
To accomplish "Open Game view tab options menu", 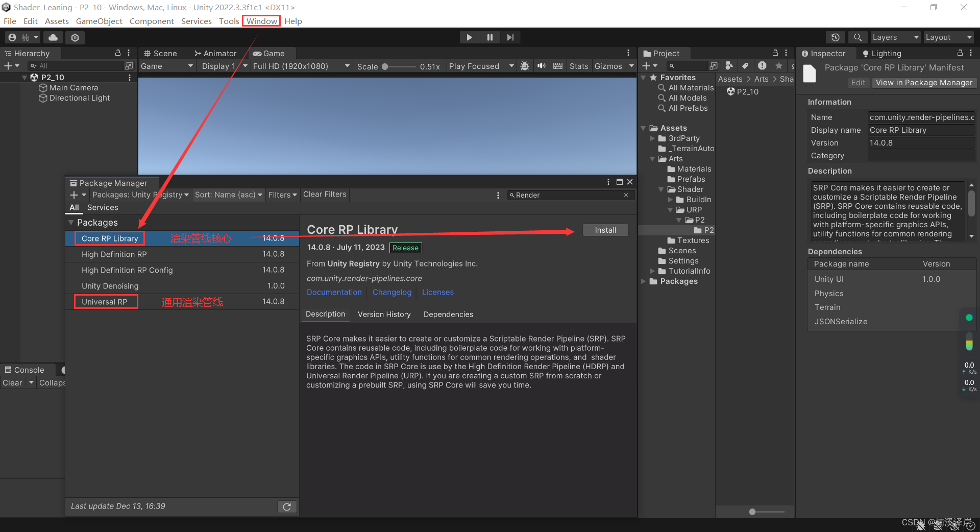I will pyautogui.click(x=628, y=53).
